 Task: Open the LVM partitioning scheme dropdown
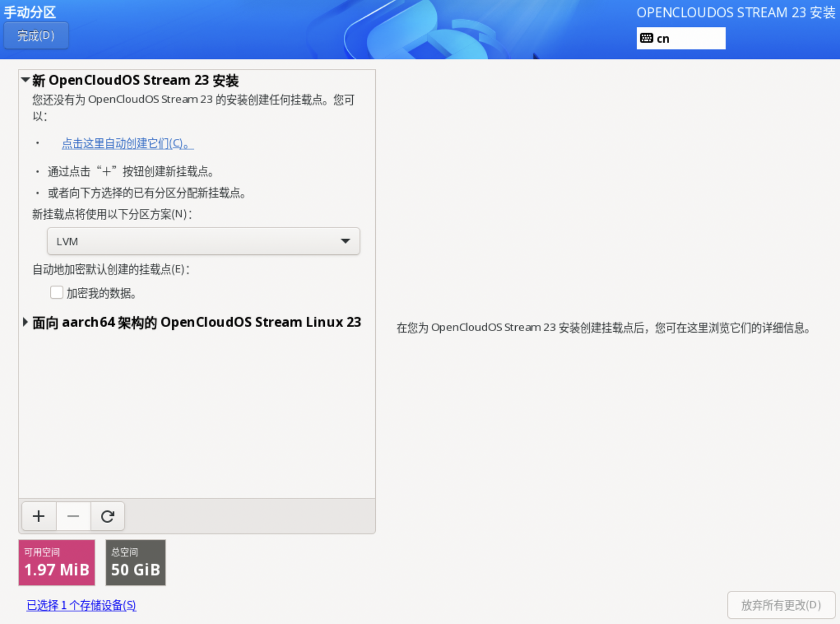pos(203,241)
